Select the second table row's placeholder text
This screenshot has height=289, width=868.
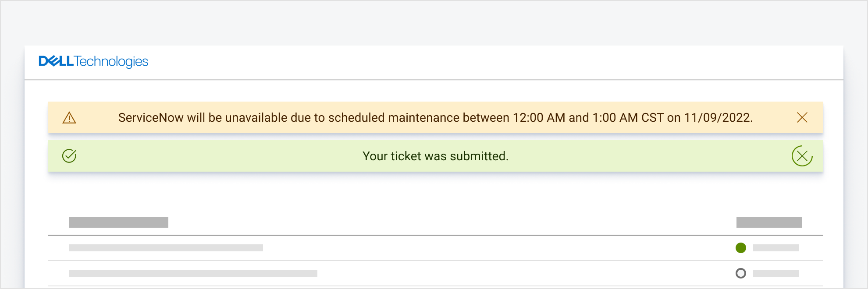[x=193, y=273]
